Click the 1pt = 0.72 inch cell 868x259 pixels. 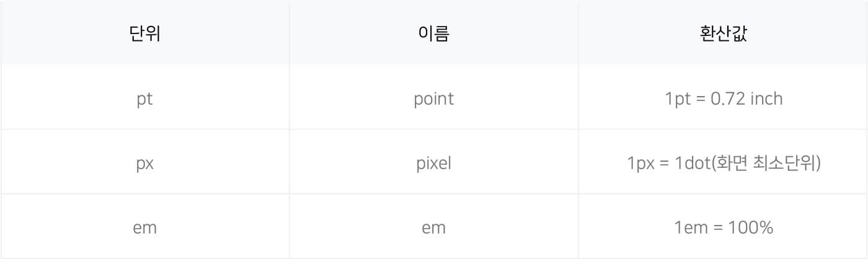[x=723, y=98]
